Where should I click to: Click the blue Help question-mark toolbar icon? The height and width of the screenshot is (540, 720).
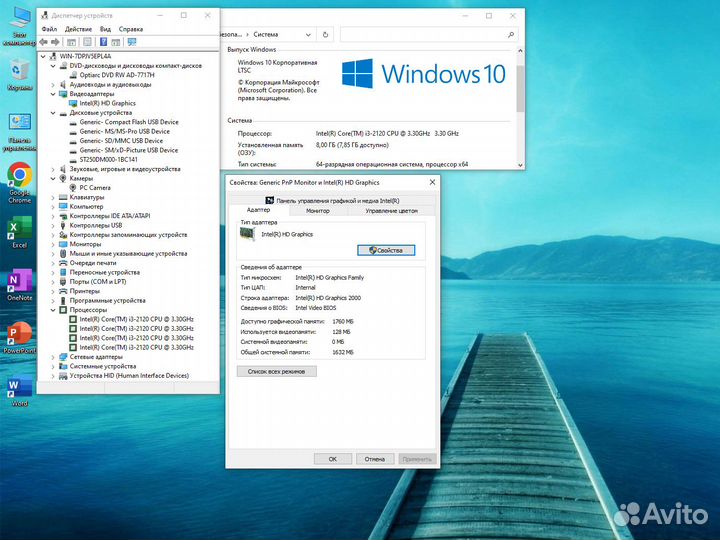point(103,42)
